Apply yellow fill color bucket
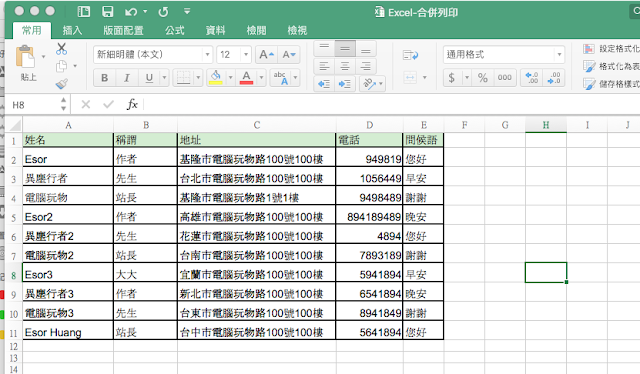Screen dimensions: 640x374 [x=216, y=77]
